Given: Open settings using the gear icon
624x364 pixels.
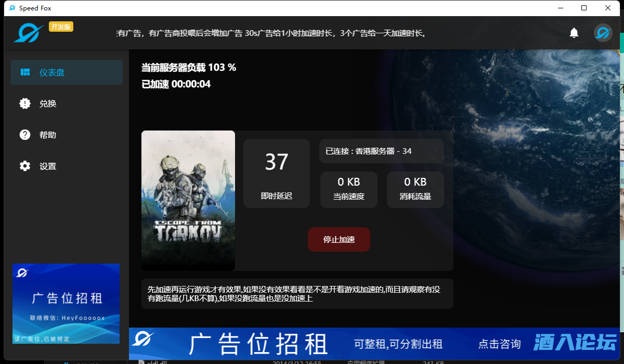Looking at the screenshot, I should (x=24, y=166).
